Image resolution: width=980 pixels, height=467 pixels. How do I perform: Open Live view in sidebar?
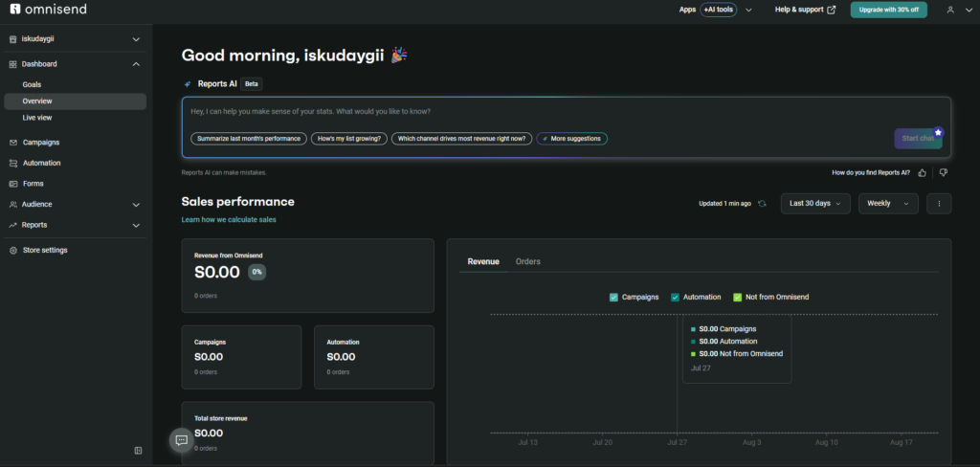click(37, 118)
